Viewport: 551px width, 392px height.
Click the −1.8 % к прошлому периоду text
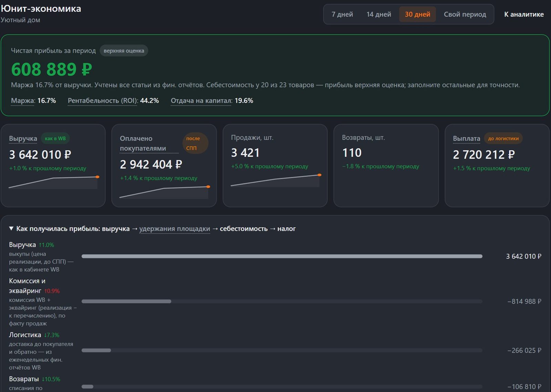(381, 166)
